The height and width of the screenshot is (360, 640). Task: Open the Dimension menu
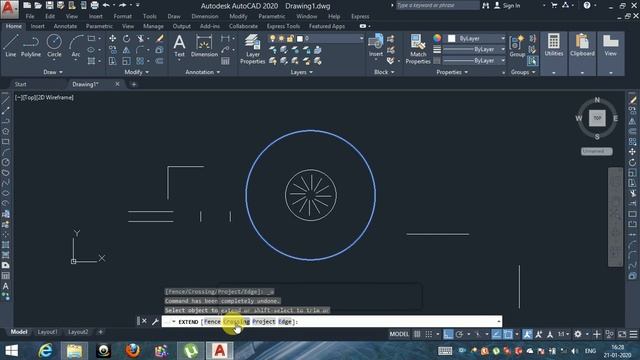(204, 16)
